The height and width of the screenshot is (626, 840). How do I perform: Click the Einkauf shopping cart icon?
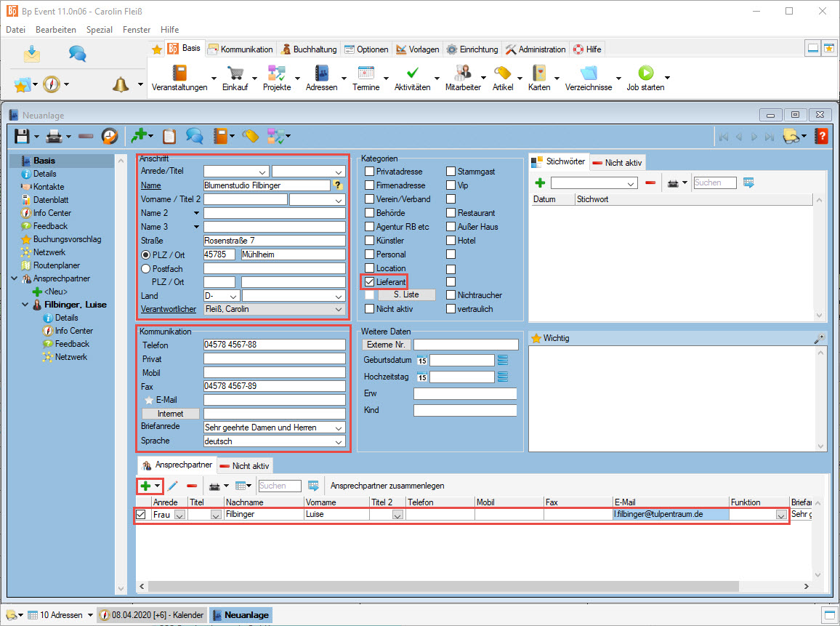[235, 73]
